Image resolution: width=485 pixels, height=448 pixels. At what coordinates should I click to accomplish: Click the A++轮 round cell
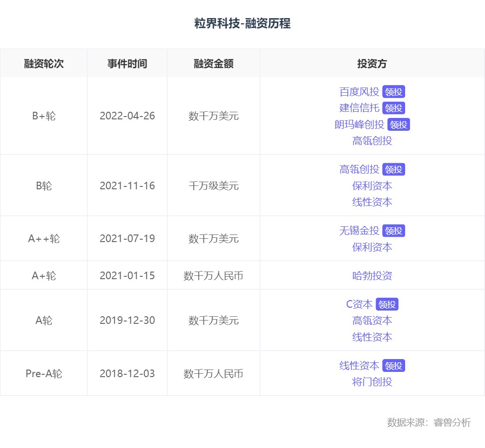pos(44,239)
